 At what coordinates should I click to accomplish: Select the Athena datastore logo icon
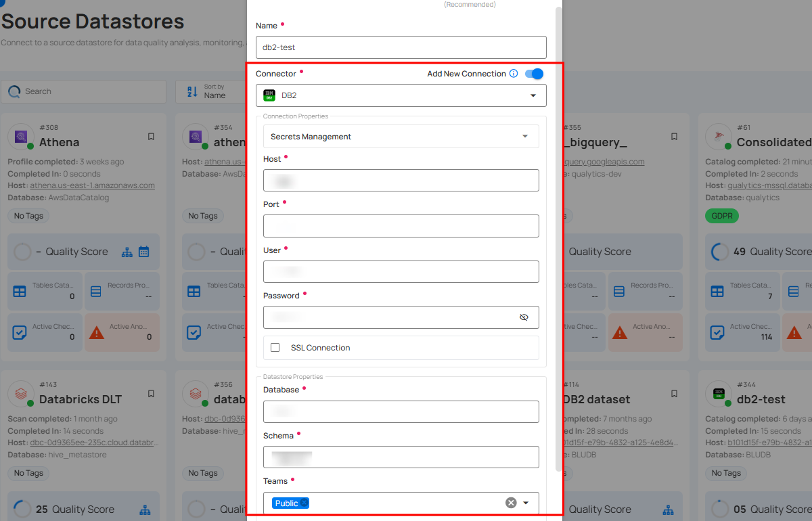click(x=21, y=137)
